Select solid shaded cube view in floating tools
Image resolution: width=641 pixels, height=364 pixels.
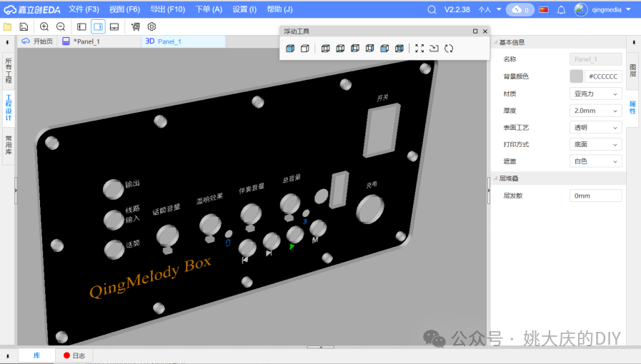[290, 49]
